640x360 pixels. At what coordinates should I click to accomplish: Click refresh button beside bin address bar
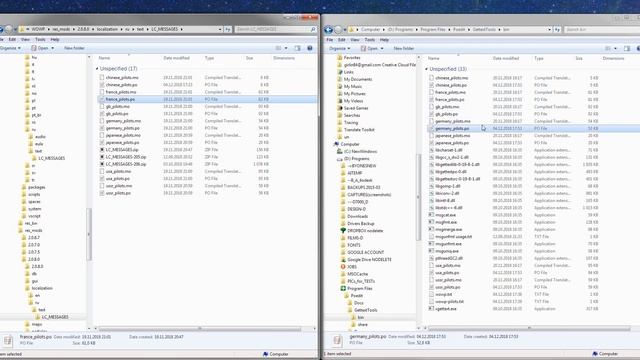[x=557, y=29]
